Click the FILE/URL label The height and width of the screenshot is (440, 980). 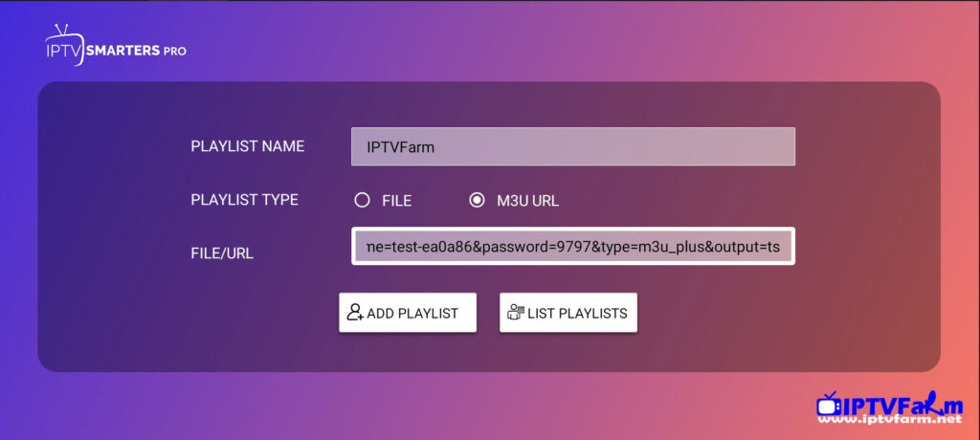(222, 253)
